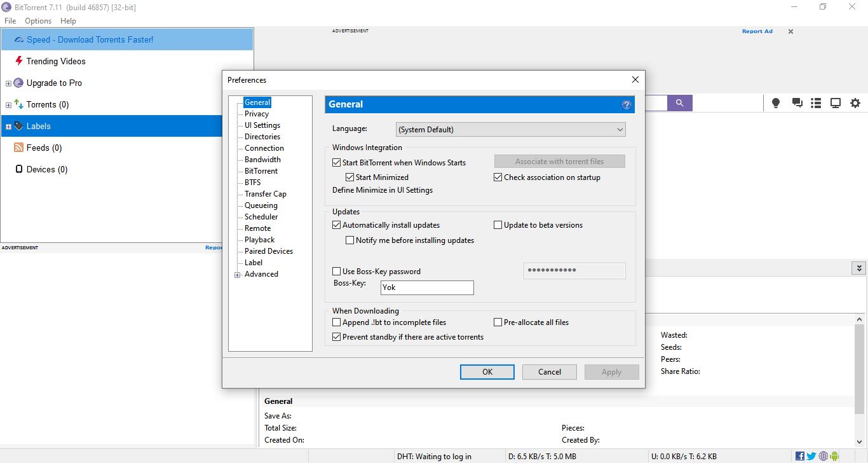Screen dimensions: 868x463
Task: Click the Preferences help question-mark icon
Action: click(x=627, y=105)
